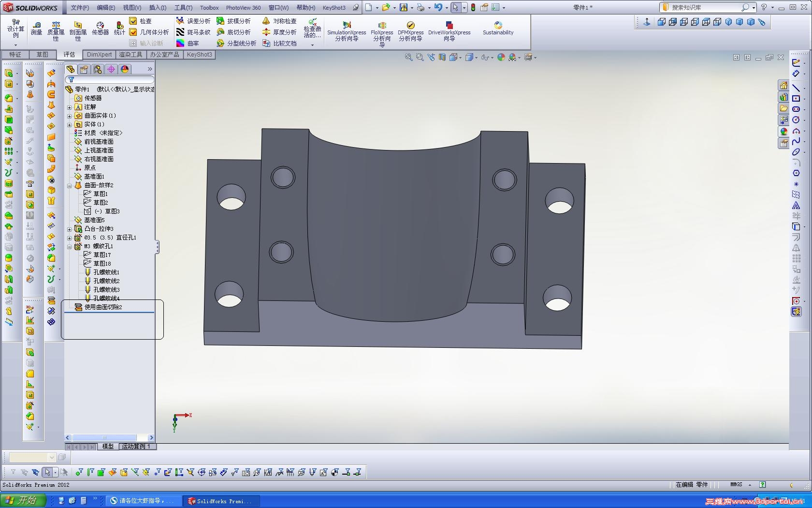Open the DisplayManager tab icon
Viewport: 812px width, 508px height.
125,69
